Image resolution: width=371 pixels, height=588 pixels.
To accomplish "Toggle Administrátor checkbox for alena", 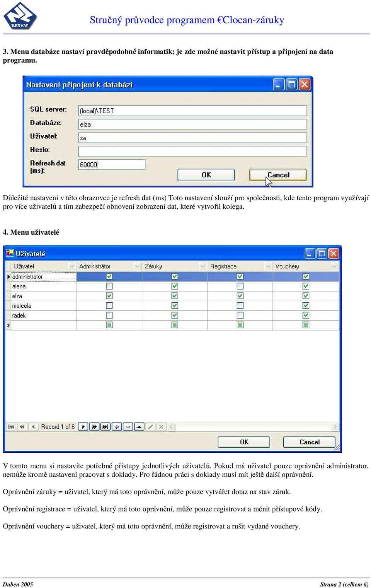I will [109, 286].
